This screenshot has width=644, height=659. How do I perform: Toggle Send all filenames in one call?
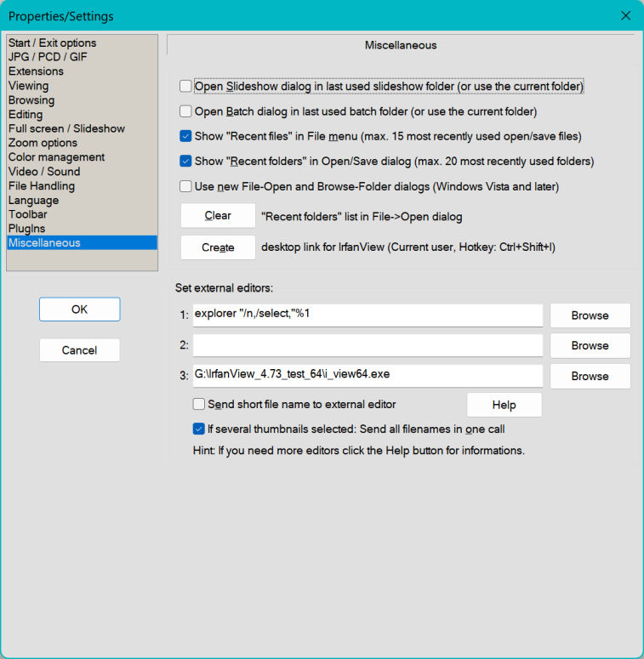coord(199,429)
